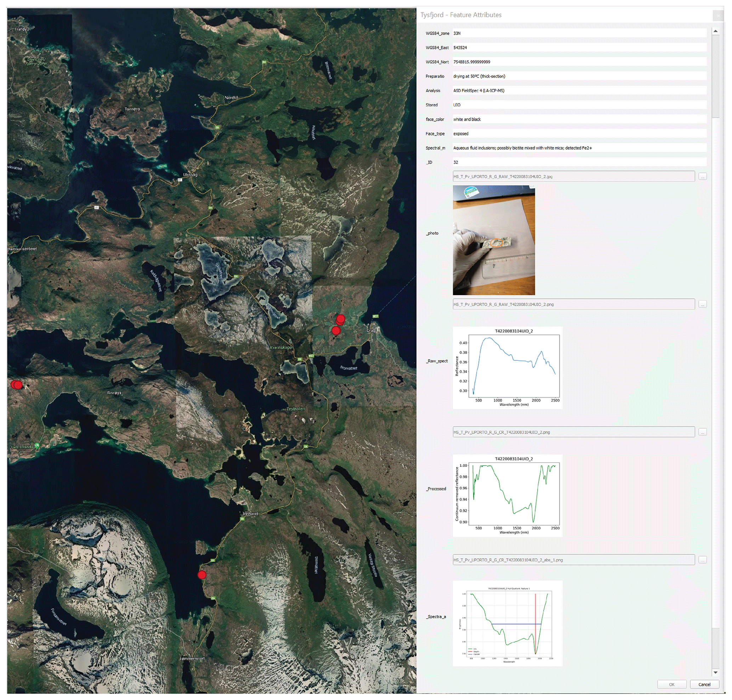Click the red marker cluster near Drag
Screen dimensions: 732x700
[340, 320]
